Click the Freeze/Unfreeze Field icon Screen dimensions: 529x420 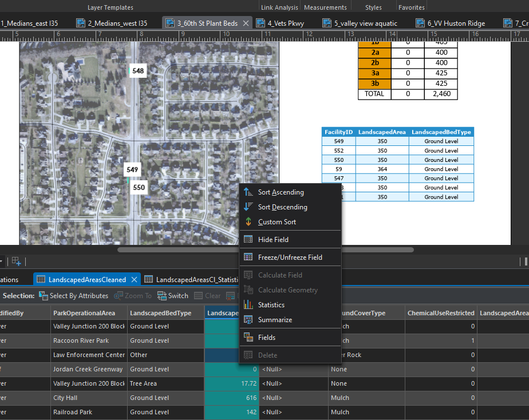coord(248,257)
